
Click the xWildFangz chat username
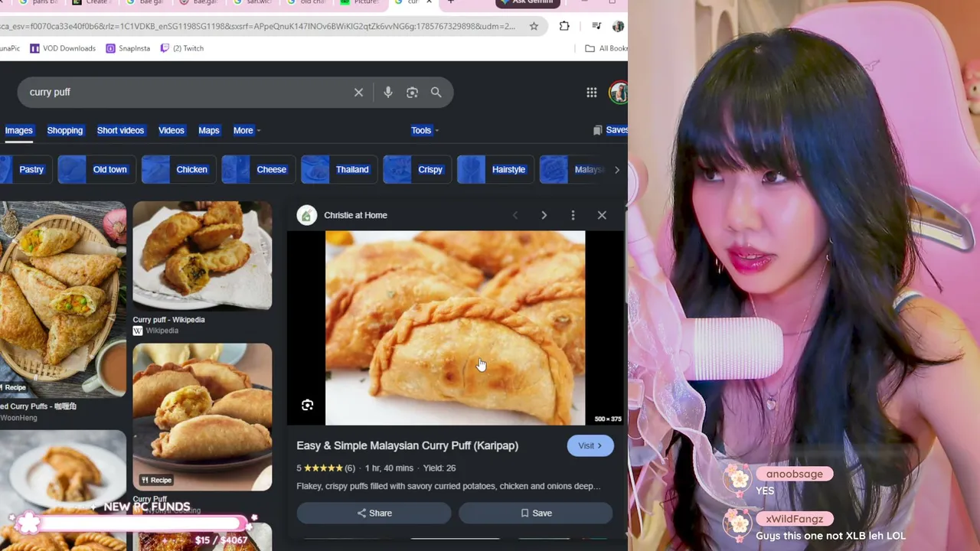794,519
